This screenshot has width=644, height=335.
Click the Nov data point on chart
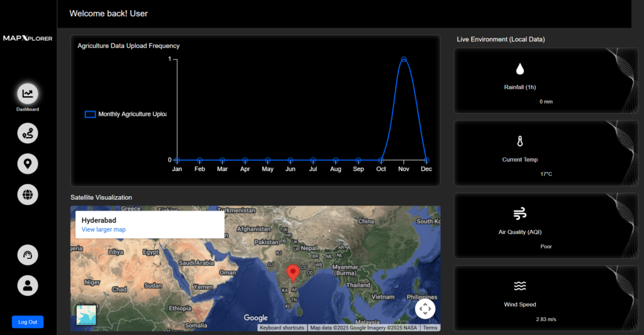click(404, 59)
